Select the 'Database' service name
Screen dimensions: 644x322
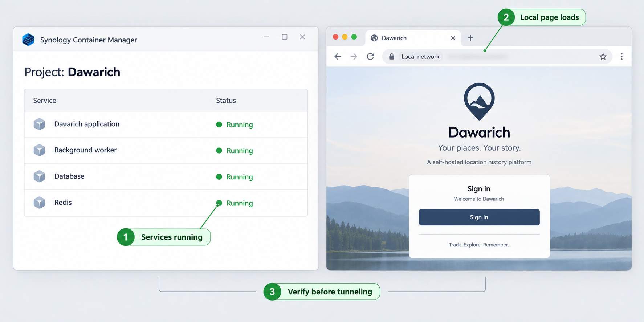[69, 176]
